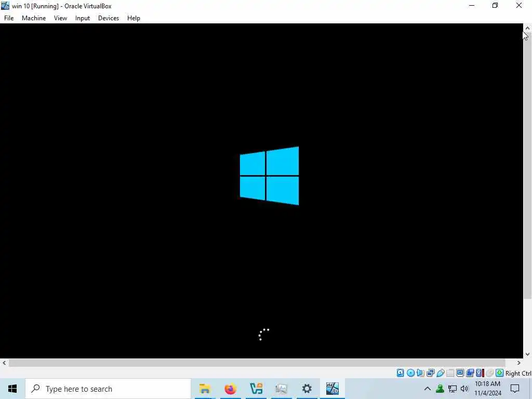The image size is (532, 399).
Task: Click the USB devices status icon
Action: pyautogui.click(x=441, y=373)
